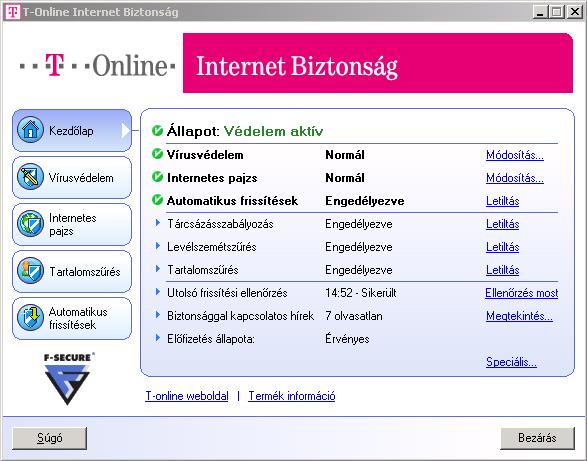Click the Súgó help button
587x461 pixels.
click(49, 438)
